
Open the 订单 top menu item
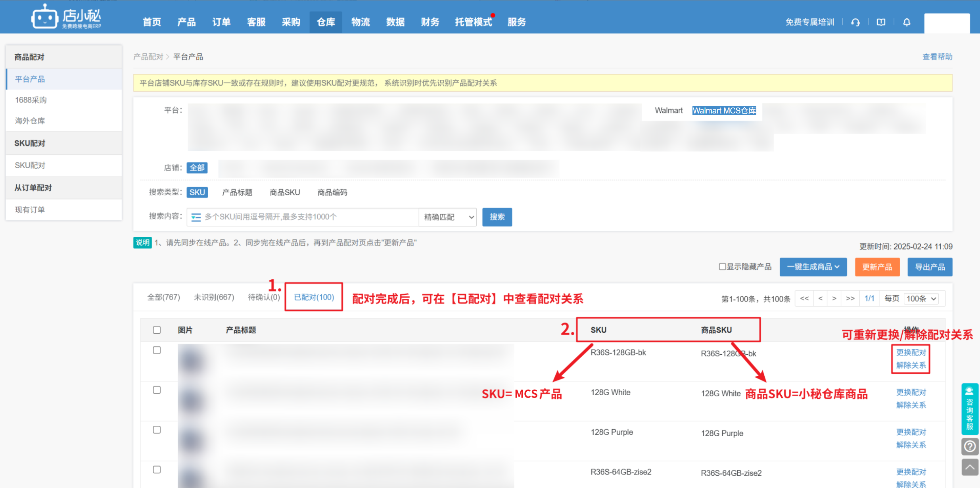(x=221, y=22)
